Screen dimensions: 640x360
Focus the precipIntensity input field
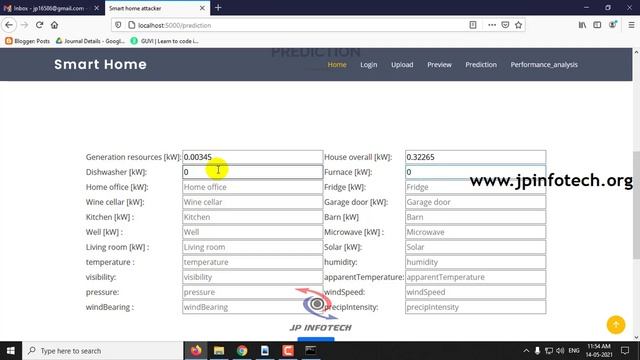(x=475, y=307)
